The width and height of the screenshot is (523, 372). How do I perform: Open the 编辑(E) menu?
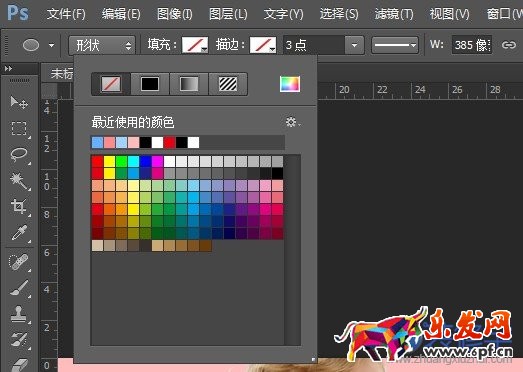[x=121, y=14]
